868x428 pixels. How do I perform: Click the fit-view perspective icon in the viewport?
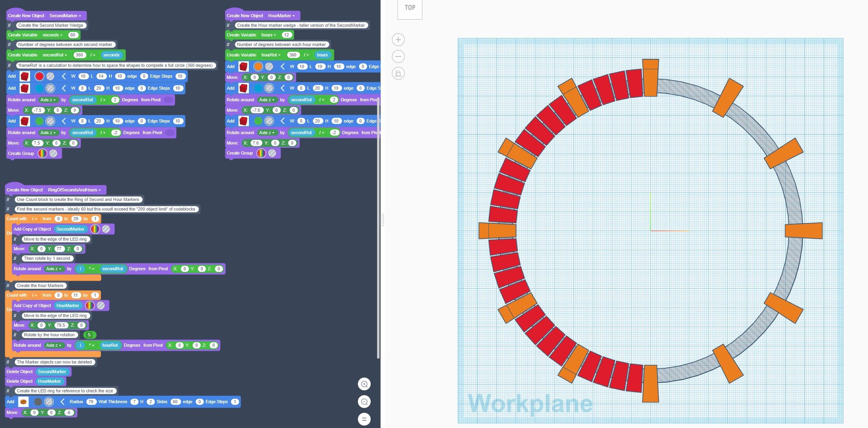coord(398,73)
